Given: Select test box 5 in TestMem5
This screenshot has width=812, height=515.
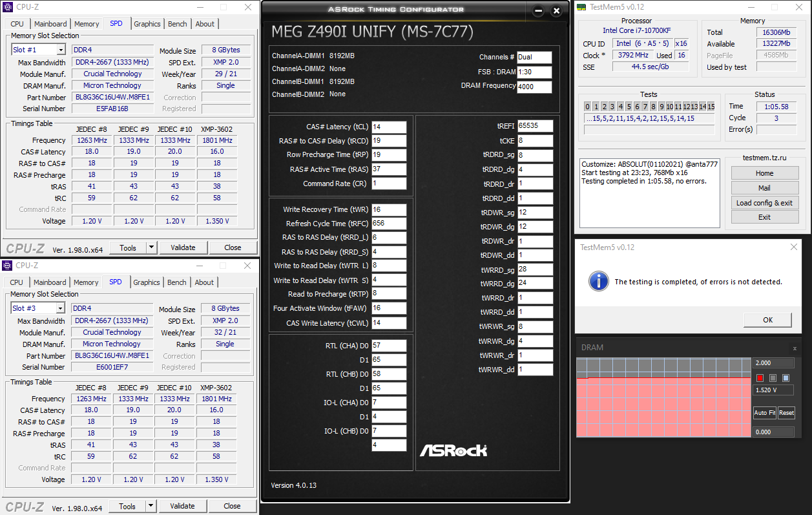Looking at the screenshot, I should tap(629, 107).
